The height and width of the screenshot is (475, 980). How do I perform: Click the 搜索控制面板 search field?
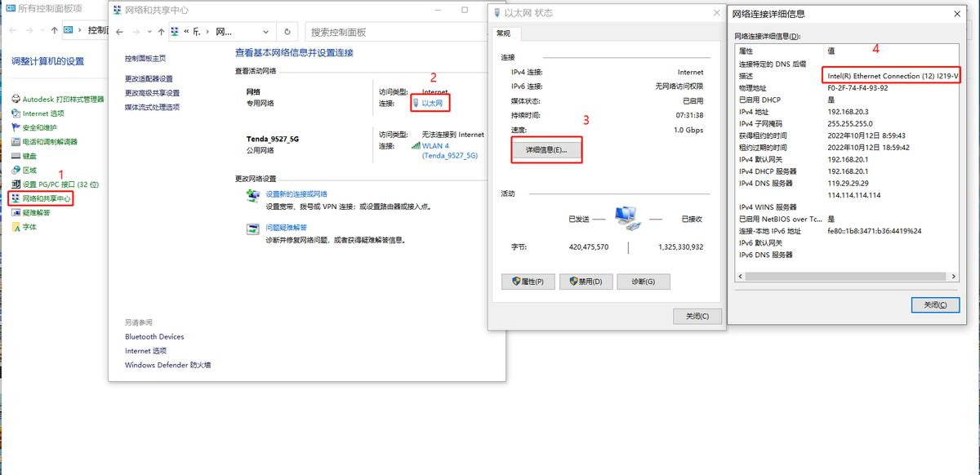click(x=392, y=32)
